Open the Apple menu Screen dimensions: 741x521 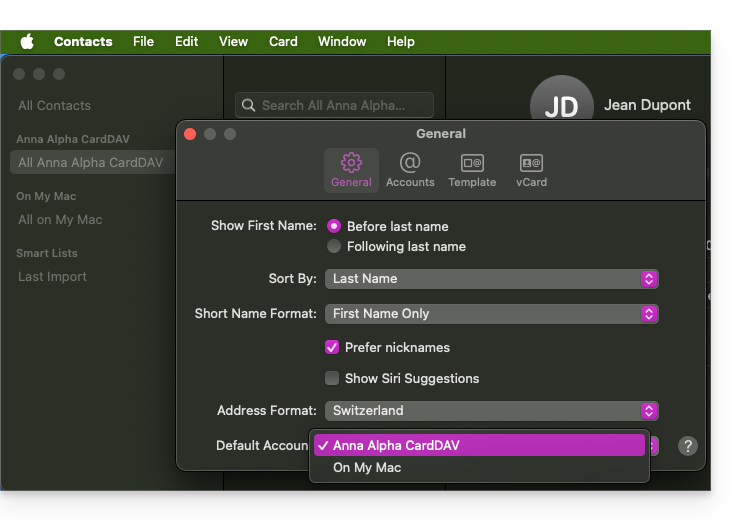click(x=27, y=41)
